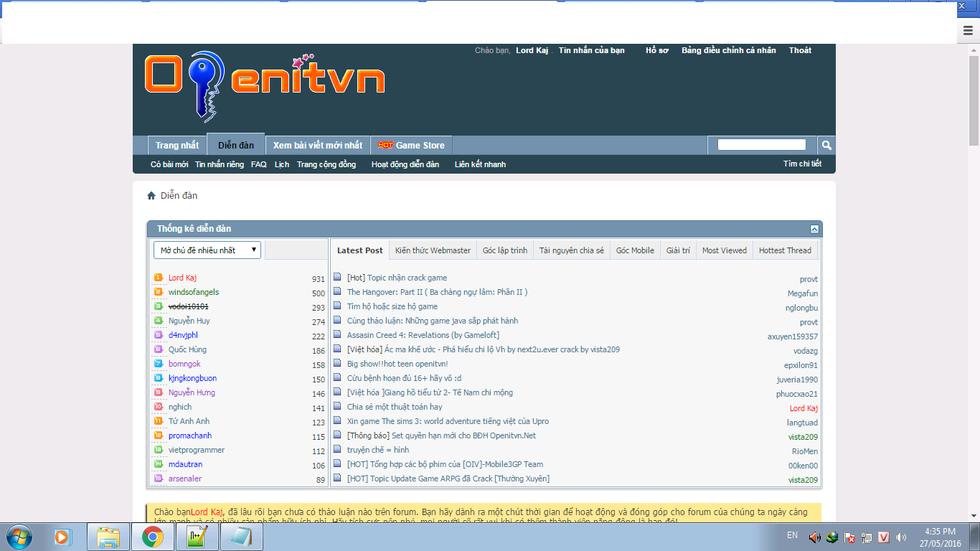Screen dimensions: 980x551
Task: Expand the Hoạt động diễn đàn menu
Action: coord(405,164)
